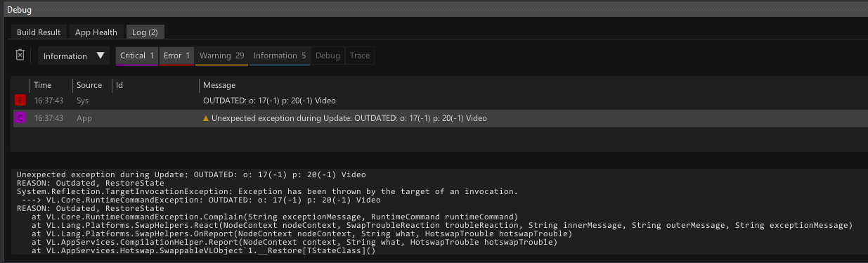Viewport: 868px width, 263px height.
Task: Select the Sys OUTDATED log row
Action: pyautogui.click(x=439, y=101)
